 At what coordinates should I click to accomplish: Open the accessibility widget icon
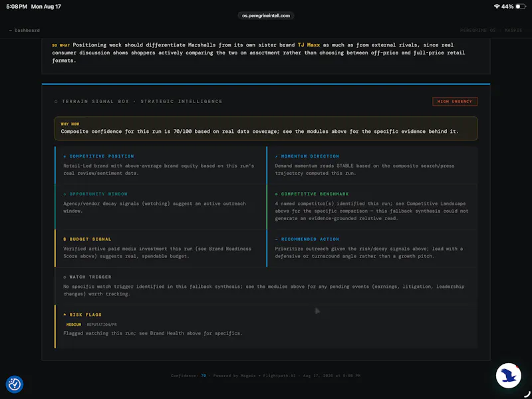coord(15,384)
